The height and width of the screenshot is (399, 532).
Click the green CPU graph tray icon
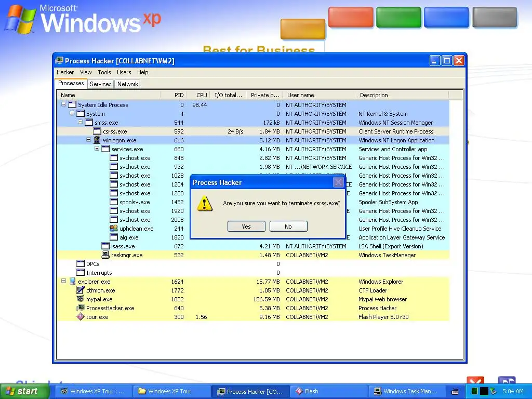pos(475,391)
